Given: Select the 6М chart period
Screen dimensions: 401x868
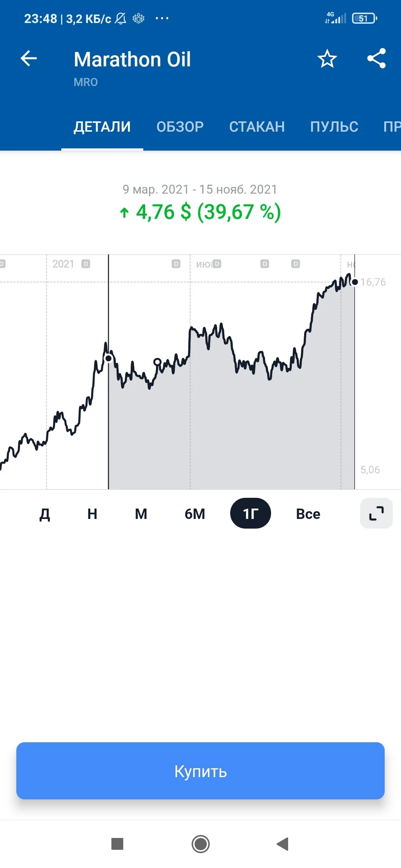Looking at the screenshot, I should (x=195, y=514).
